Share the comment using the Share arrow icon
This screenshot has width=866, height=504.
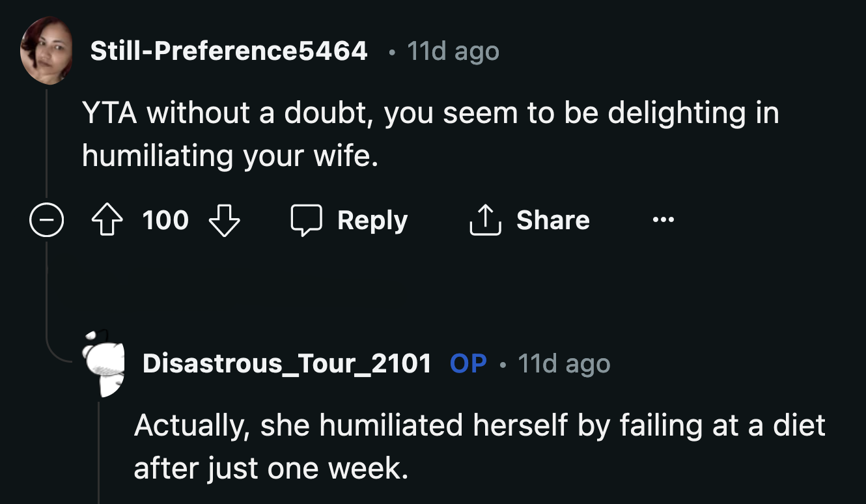point(484,219)
